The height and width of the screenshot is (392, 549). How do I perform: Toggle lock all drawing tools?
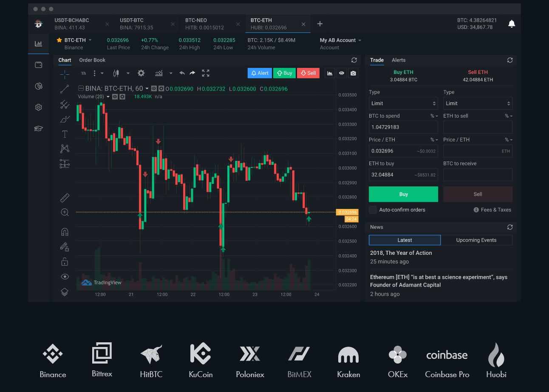pyautogui.click(x=65, y=262)
